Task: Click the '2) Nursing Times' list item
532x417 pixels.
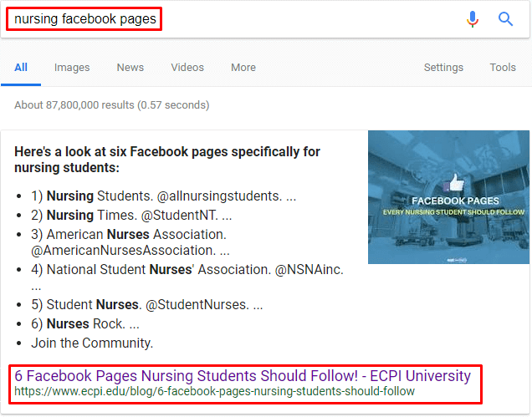Action: point(131,216)
